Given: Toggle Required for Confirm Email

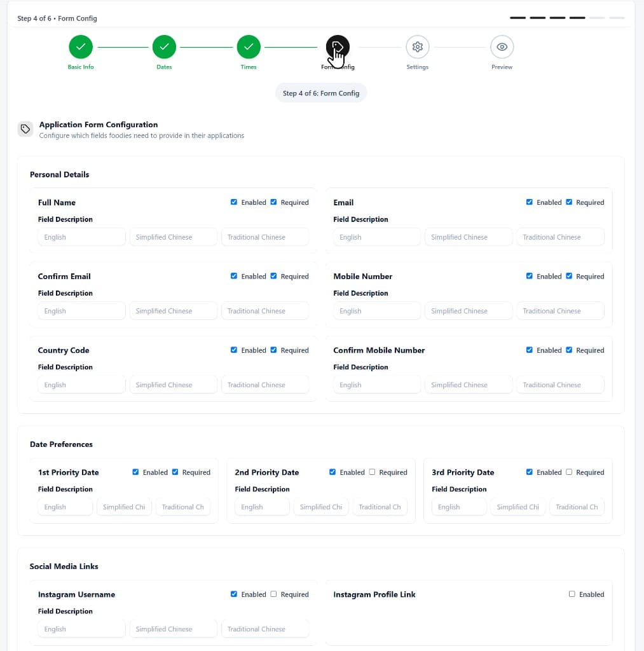Looking at the screenshot, I should pos(273,276).
